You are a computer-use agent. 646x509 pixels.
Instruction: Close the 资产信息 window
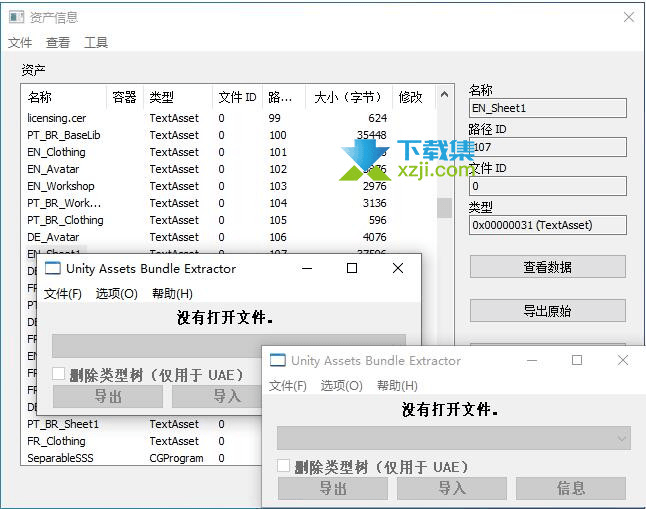point(629,17)
